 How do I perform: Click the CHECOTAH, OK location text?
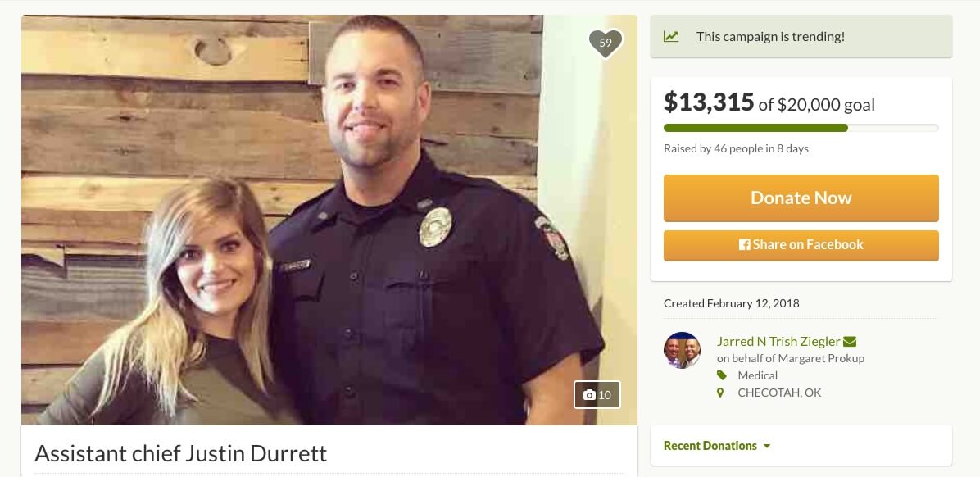point(779,393)
